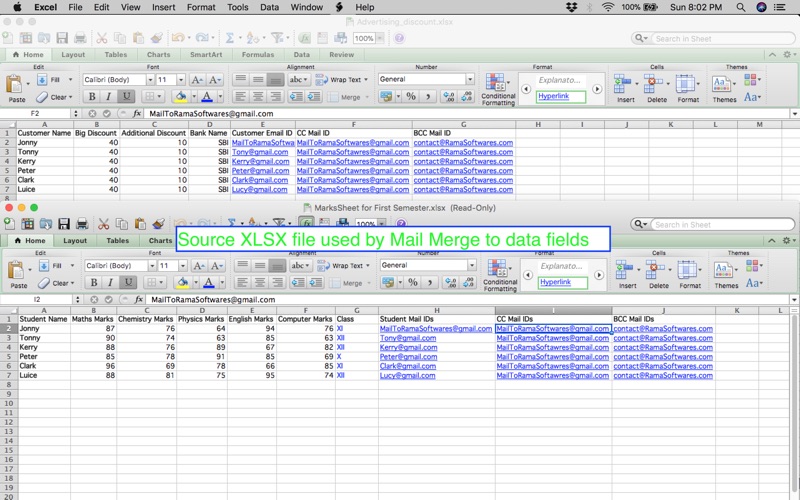Decrease font size in MarksSheet window ribbon
Viewport: 800px width, 500px height.
tap(216, 266)
